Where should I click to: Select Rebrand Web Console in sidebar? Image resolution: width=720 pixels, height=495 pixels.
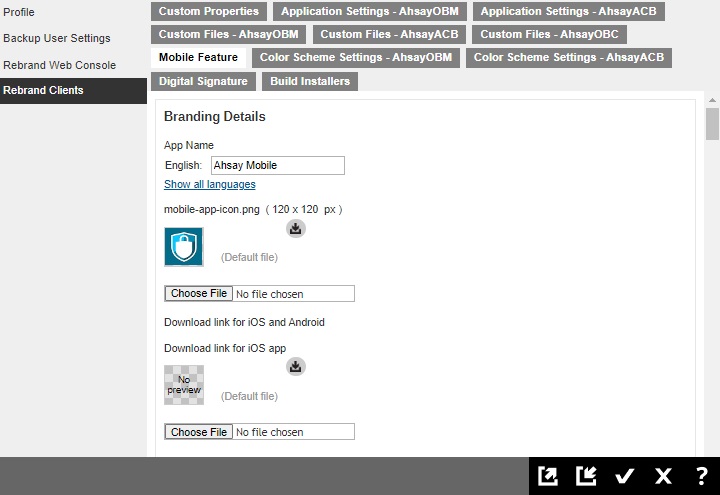[59, 65]
